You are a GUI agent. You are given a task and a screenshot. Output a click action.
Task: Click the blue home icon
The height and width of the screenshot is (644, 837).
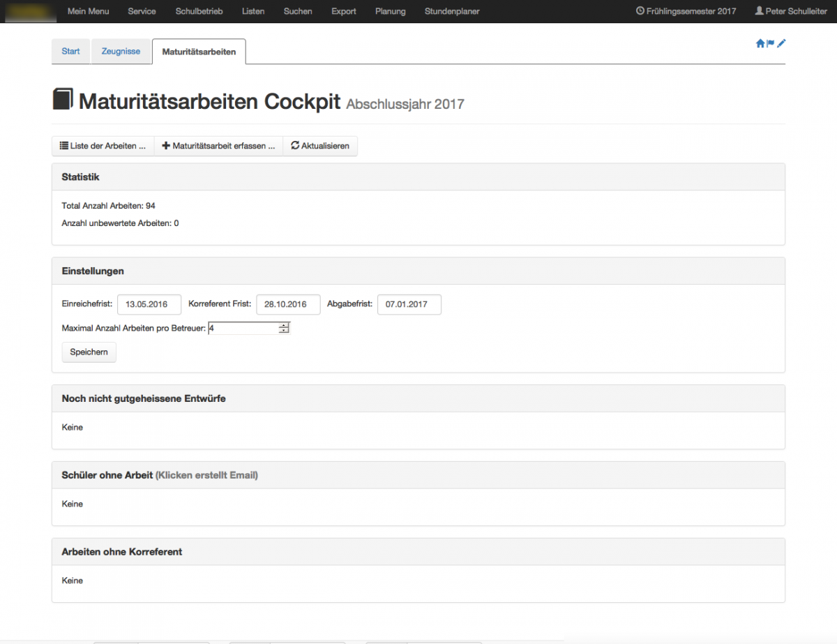tap(760, 43)
